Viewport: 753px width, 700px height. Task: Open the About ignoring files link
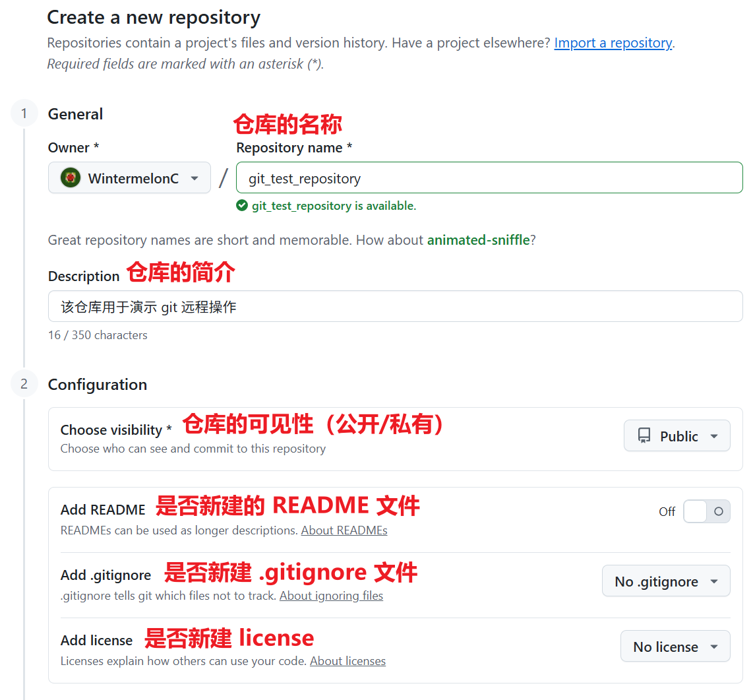point(332,596)
